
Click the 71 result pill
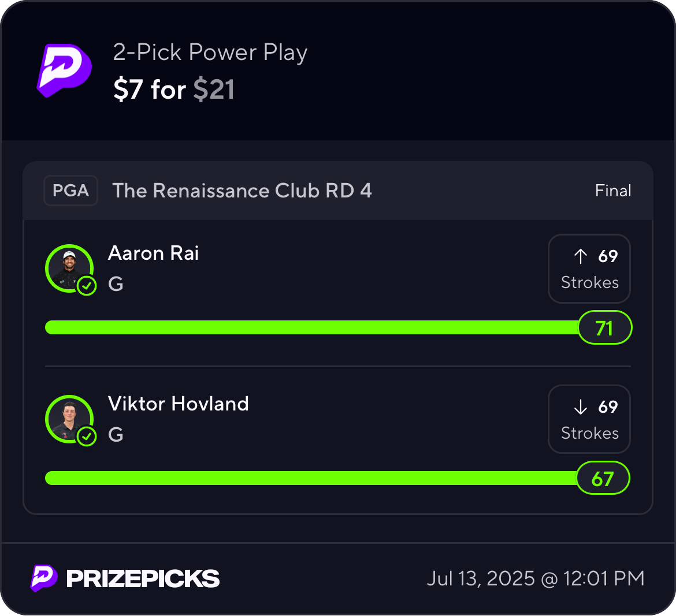(604, 328)
